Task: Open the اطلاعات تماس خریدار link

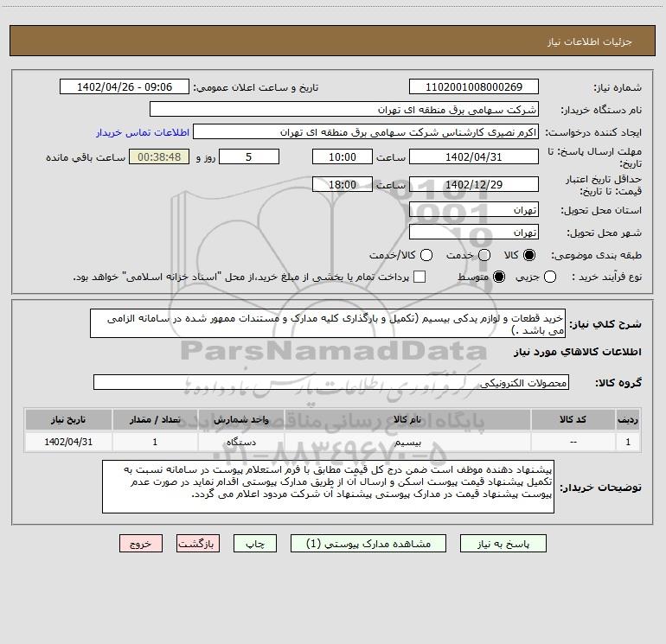Action: 143,132
